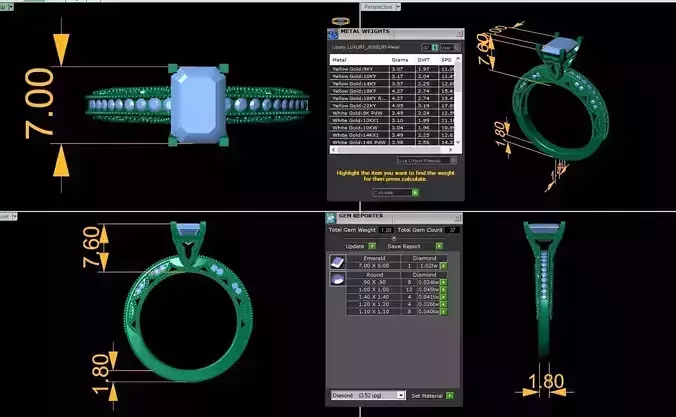676x417 pixels.
Task: Click the 1.80 dimension in side view
Action: (546, 382)
